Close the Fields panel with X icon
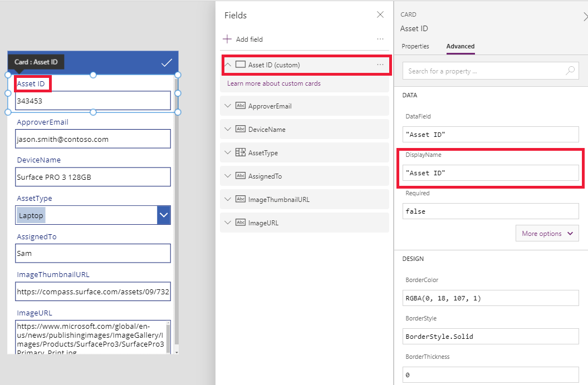Screen dimensions: 588x385 tap(380, 15)
